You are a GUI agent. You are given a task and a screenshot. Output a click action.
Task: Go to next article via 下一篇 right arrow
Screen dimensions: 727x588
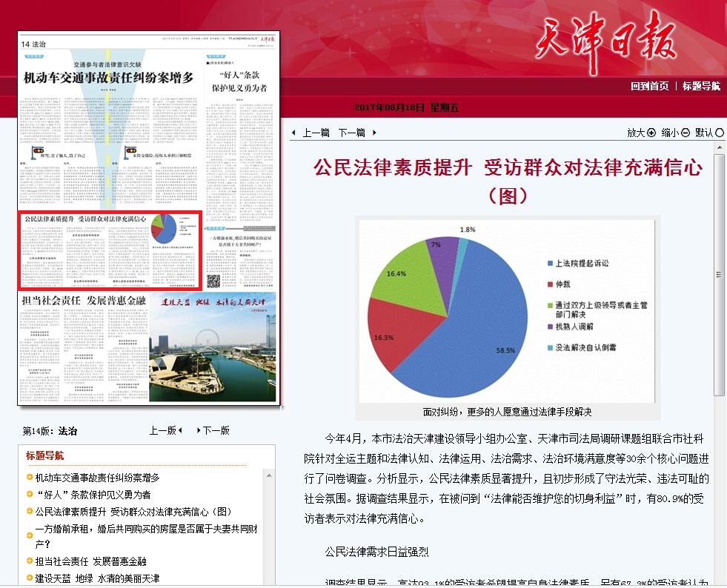pos(374,133)
